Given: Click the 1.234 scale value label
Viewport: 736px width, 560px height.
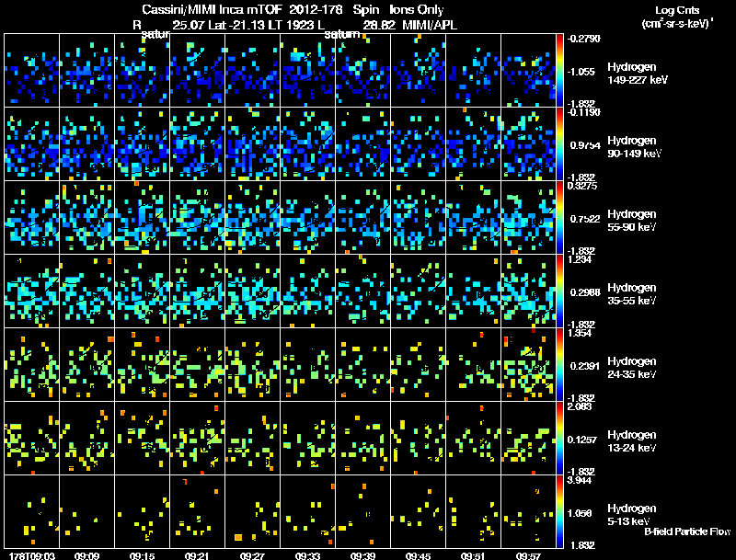Looking at the screenshot, I should click(580, 259).
